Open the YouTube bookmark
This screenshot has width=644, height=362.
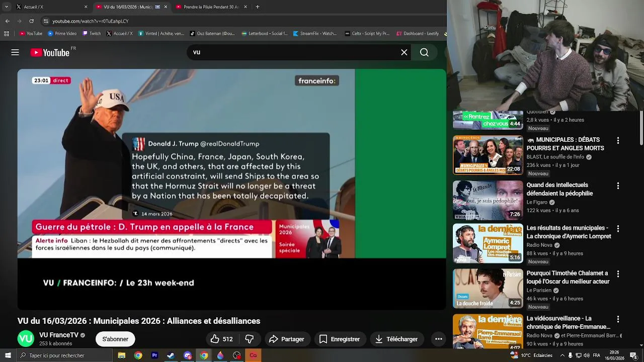click(30, 34)
